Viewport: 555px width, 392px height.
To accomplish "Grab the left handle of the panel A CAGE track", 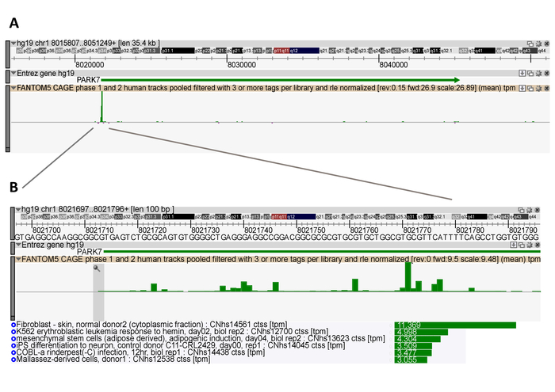I will [x=8, y=119].
